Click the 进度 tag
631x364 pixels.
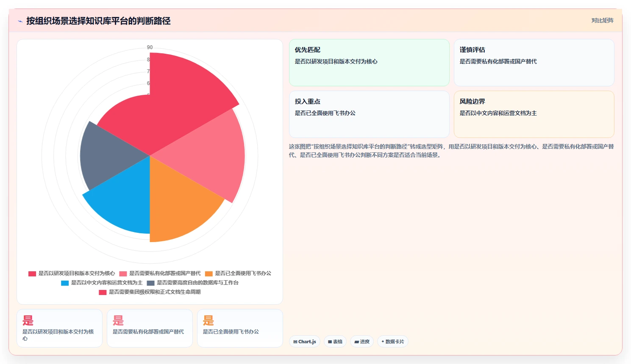(362, 342)
